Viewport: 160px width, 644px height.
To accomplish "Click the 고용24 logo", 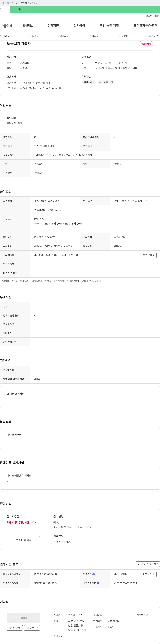I will click(x=6, y=25).
